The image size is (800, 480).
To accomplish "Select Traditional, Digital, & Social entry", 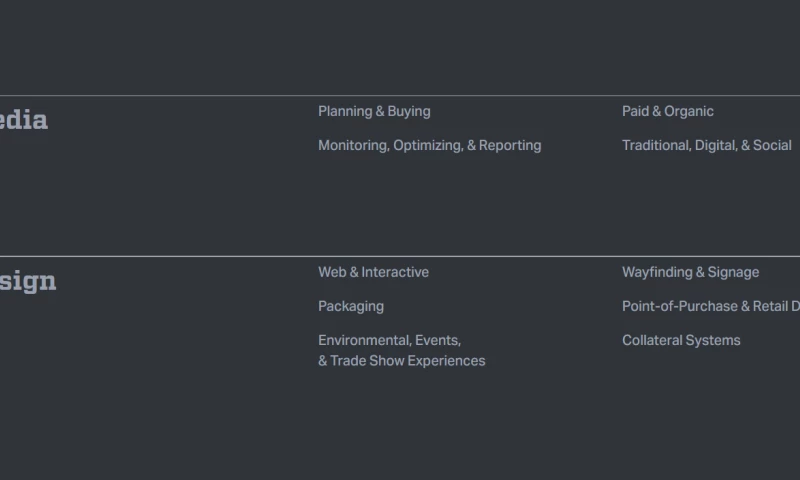I will tap(706, 146).
